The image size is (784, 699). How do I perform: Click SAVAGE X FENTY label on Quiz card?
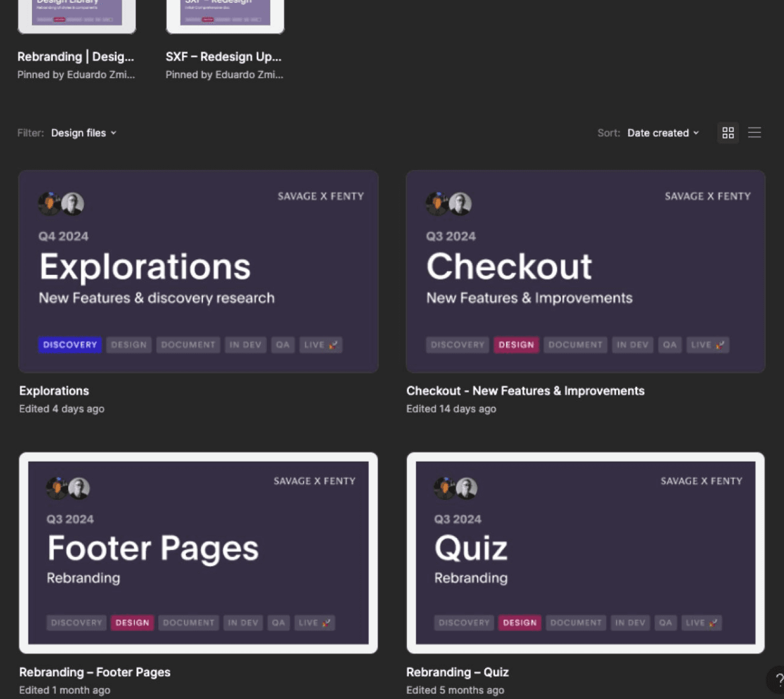(x=702, y=481)
